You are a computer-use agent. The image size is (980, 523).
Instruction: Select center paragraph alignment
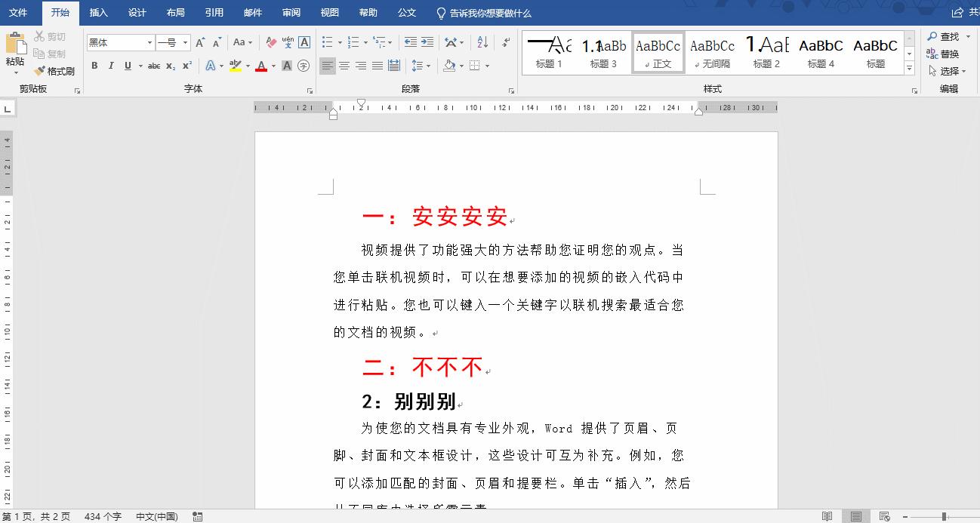[344, 66]
